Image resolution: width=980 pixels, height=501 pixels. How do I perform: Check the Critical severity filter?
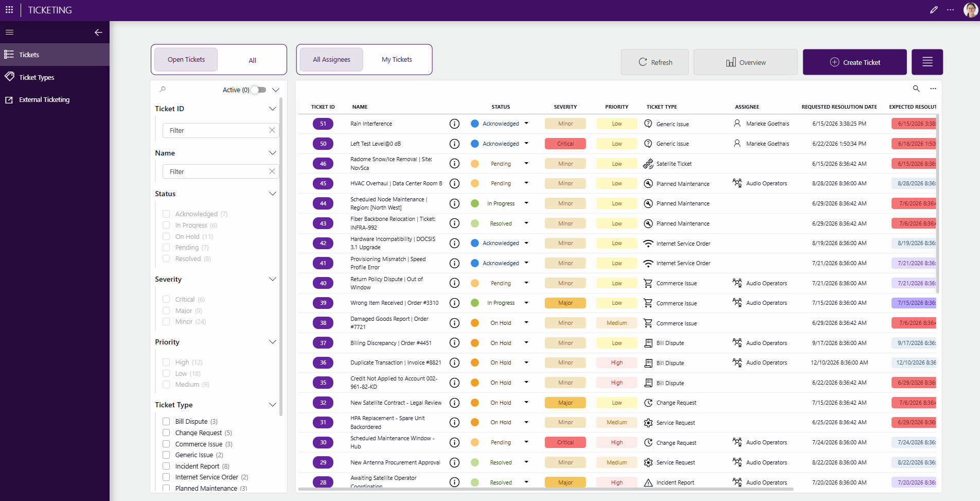(x=166, y=299)
